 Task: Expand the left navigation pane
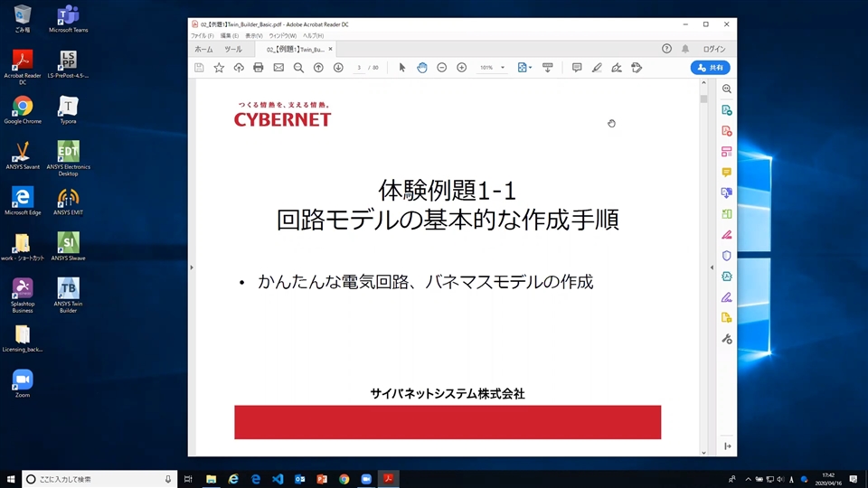tap(191, 267)
